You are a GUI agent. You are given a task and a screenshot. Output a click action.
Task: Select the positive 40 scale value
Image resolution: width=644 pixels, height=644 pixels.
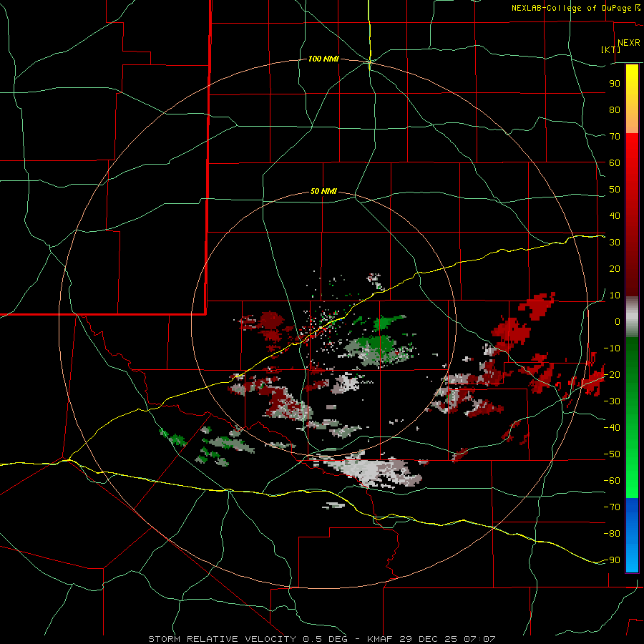pyautogui.click(x=615, y=215)
